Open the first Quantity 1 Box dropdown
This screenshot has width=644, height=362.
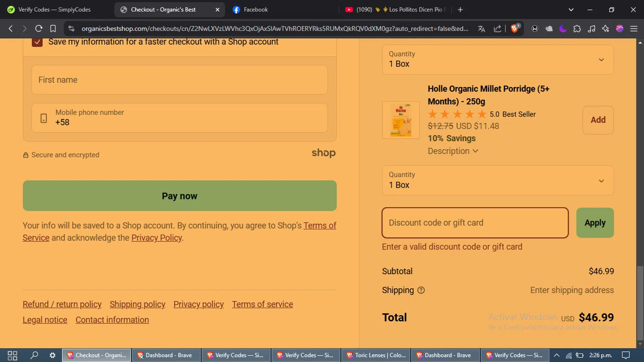tap(498, 59)
